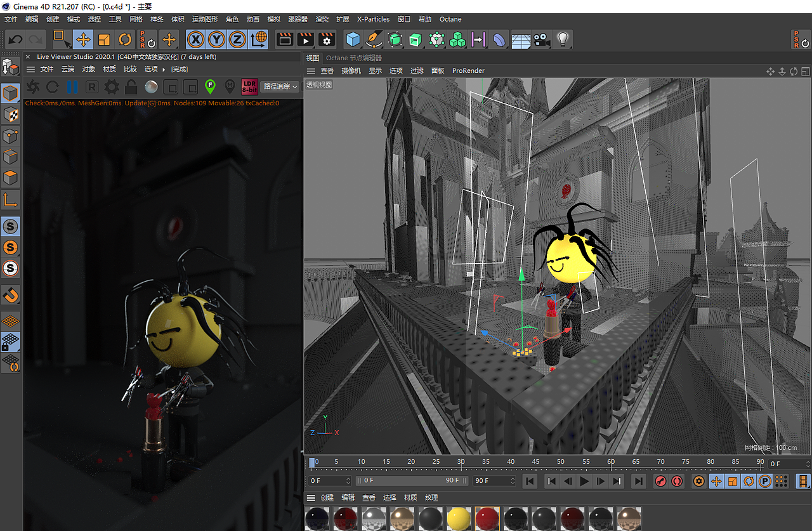Click the yellow material sphere swatch
The width and height of the screenshot is (812, 531).
tap(459, 518)
